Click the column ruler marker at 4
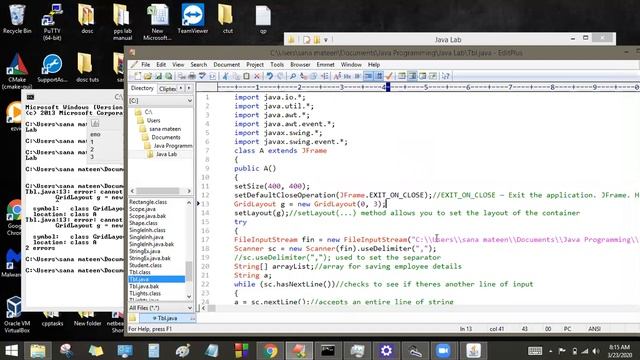 pyautogui.click(x=388, y=87)
